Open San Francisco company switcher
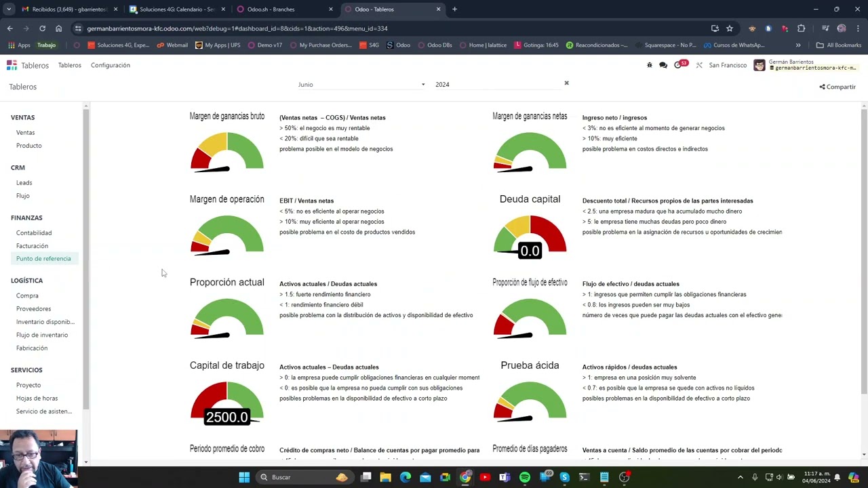 (x=728, y=65)
